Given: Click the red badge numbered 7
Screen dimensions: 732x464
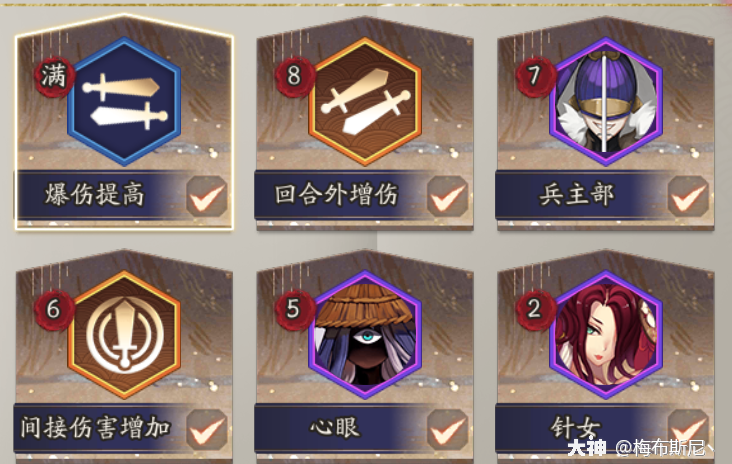Looking at the screenshot, I should [x=535, y=77].
